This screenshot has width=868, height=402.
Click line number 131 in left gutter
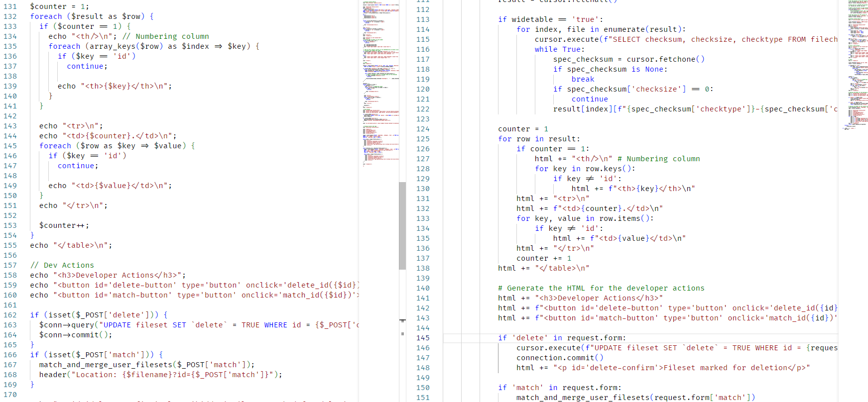coord(10,6)
